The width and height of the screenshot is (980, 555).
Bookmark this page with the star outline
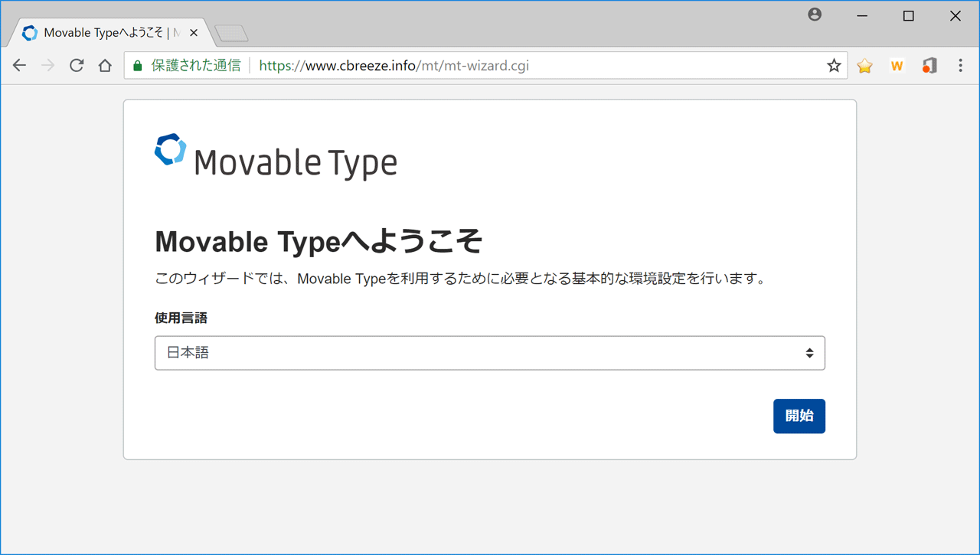pyautogui.click(x=834, y=66)
